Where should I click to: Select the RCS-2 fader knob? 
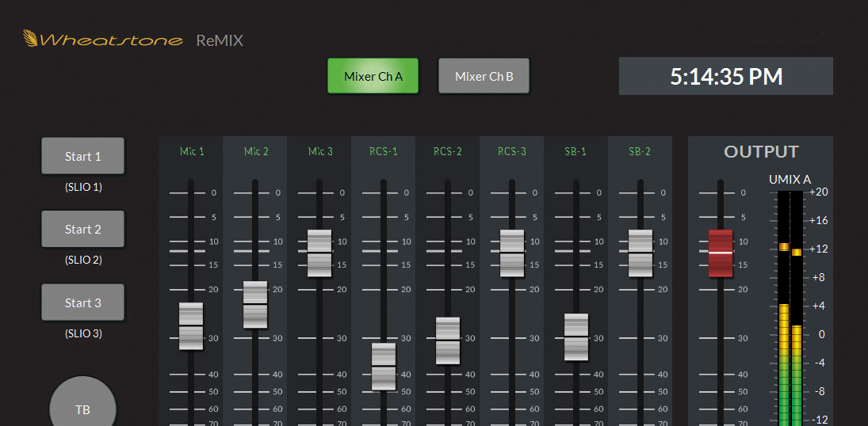448,340
